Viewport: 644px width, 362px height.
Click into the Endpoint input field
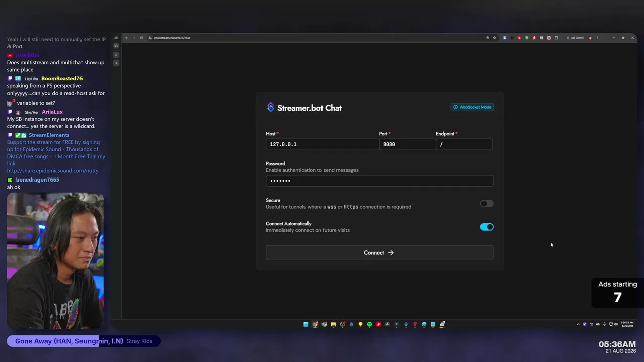point(464,144)
